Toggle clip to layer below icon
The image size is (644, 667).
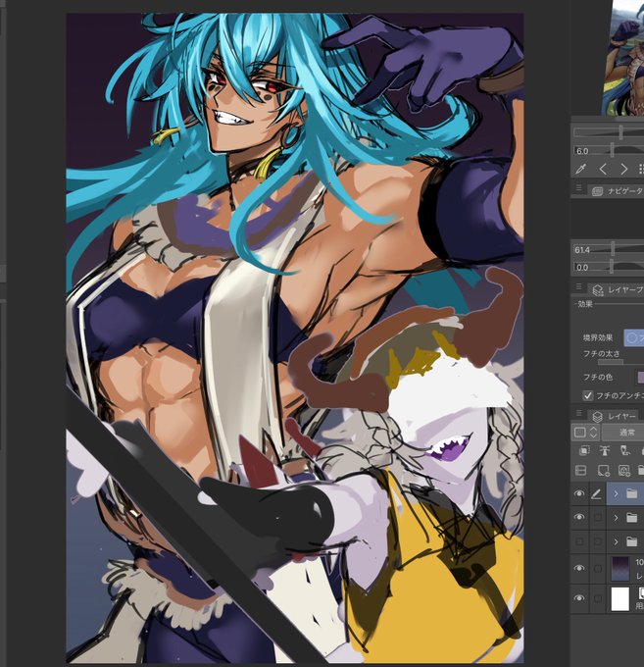(584, 451)
